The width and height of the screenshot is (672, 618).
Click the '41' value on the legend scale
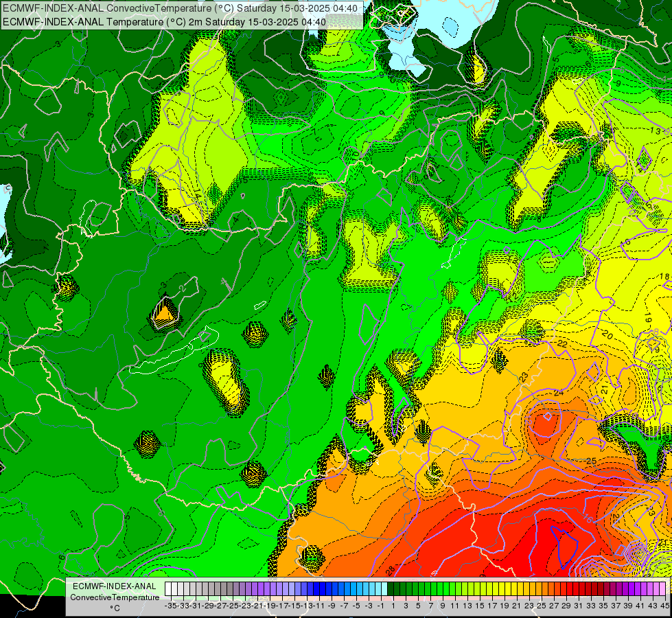tap(640, 606)
